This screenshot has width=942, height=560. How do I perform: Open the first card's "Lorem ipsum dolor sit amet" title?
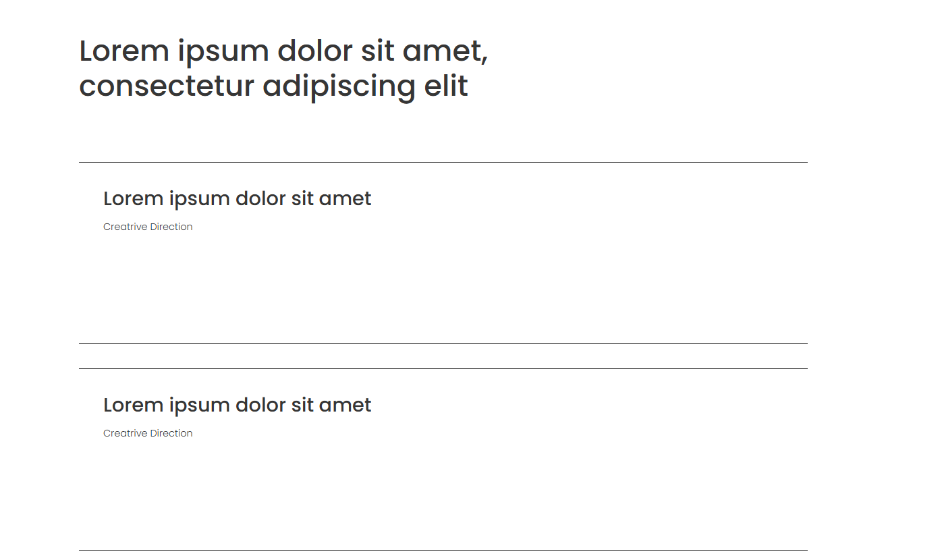pos(237,198)
